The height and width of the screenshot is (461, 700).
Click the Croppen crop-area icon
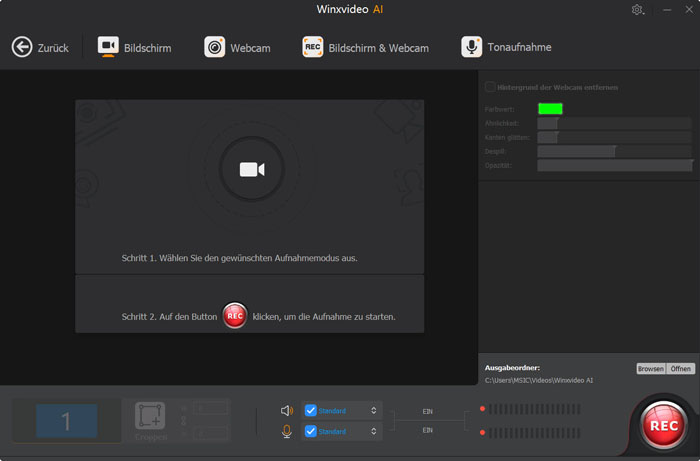pyautogui.click(x=150, y=415)
